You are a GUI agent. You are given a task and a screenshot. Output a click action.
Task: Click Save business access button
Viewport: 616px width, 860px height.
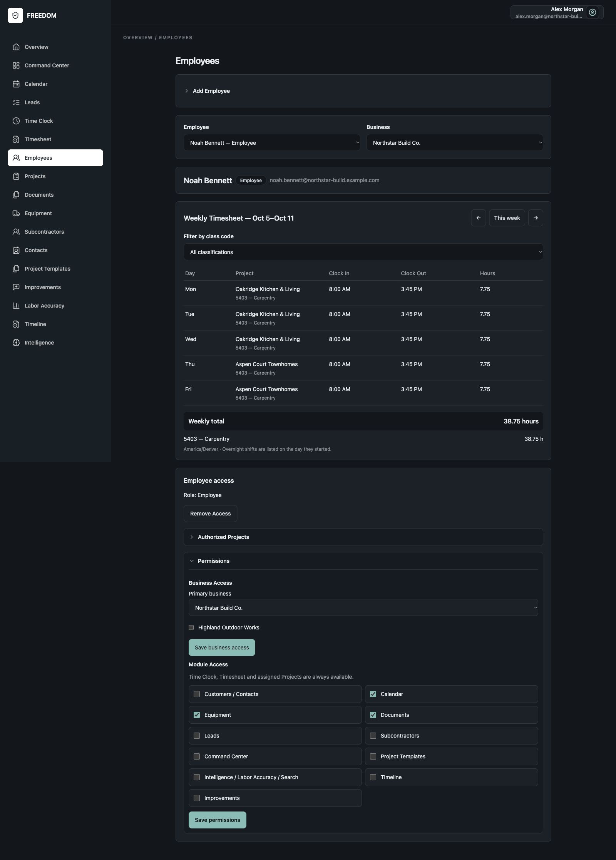222,648
